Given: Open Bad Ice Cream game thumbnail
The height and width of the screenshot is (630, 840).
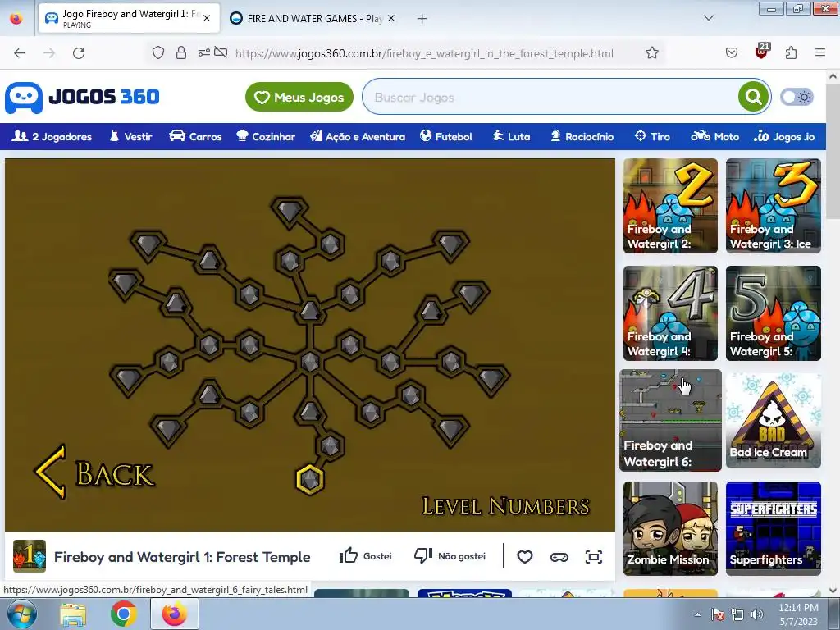Looking at the screenshot, I should click(773, 421).
